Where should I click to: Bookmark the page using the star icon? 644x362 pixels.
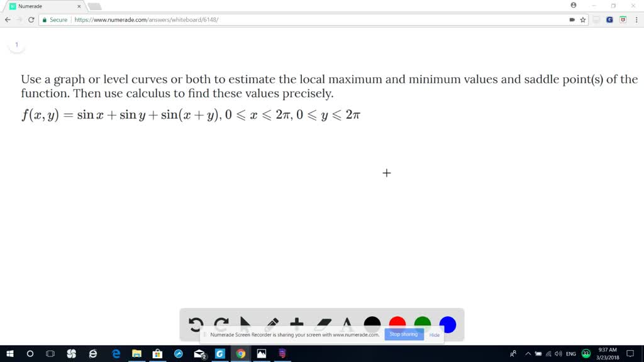tap(582, 19)
